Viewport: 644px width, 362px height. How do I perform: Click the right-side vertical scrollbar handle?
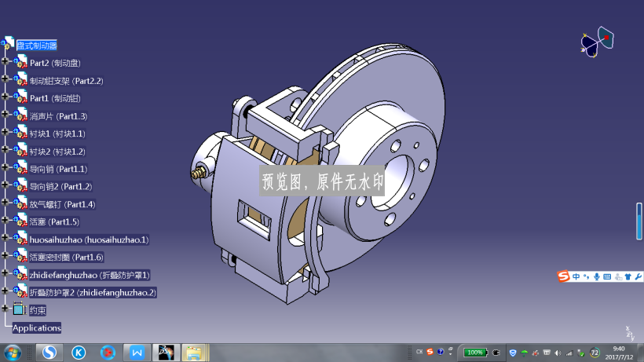639,221
